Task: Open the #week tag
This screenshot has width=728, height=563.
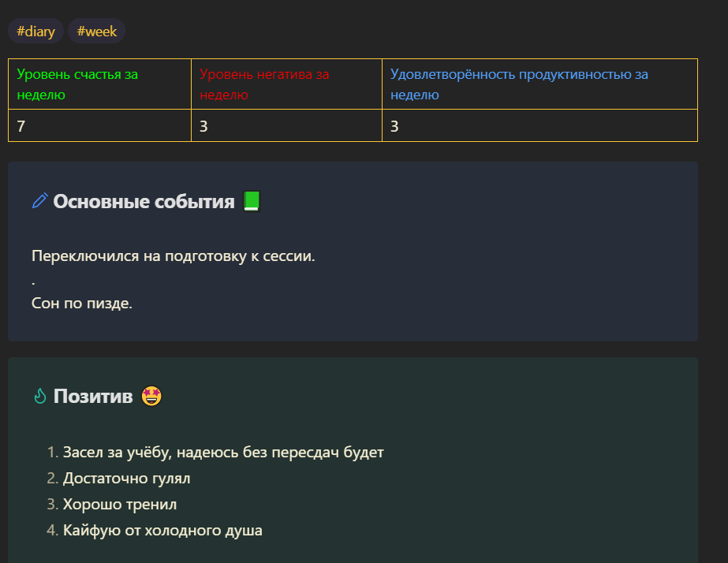Action: [96, 31]
